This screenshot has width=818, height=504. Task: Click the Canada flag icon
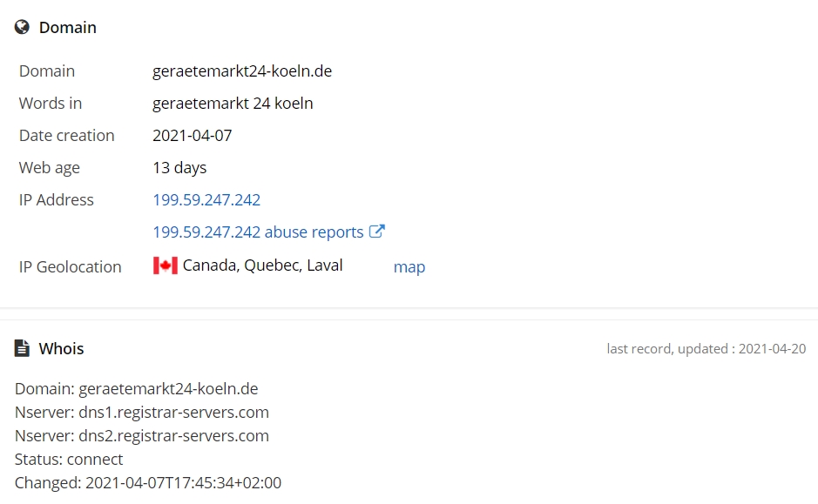coord(165,265)
